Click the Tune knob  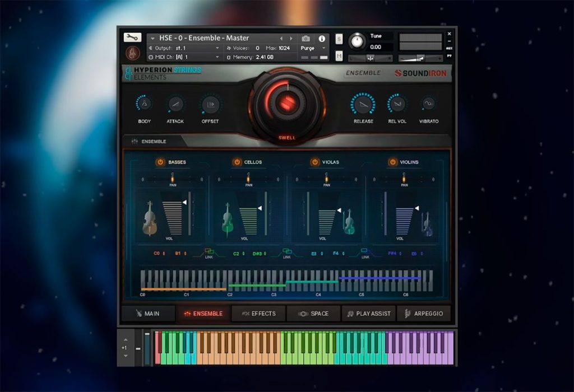click(x=357, y=41)
